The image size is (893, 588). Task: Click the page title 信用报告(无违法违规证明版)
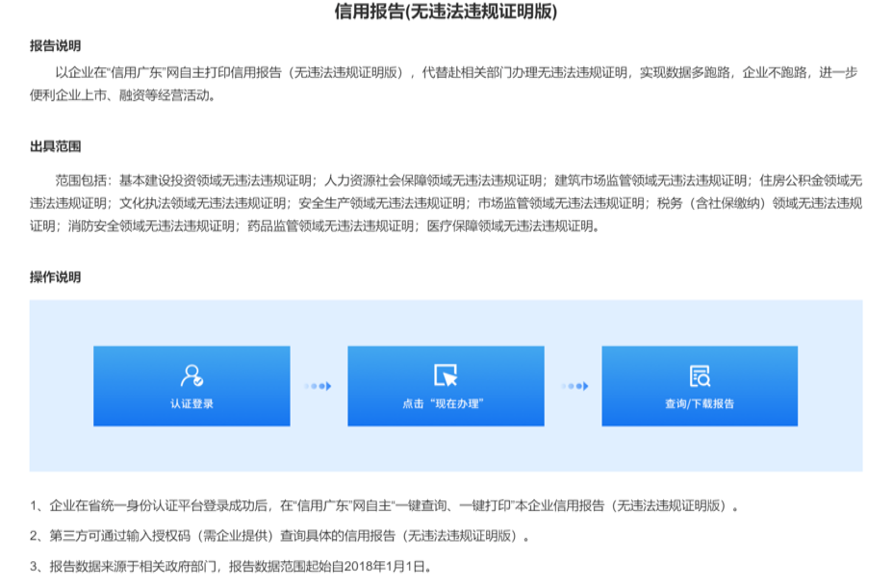[x=446, y=13]
